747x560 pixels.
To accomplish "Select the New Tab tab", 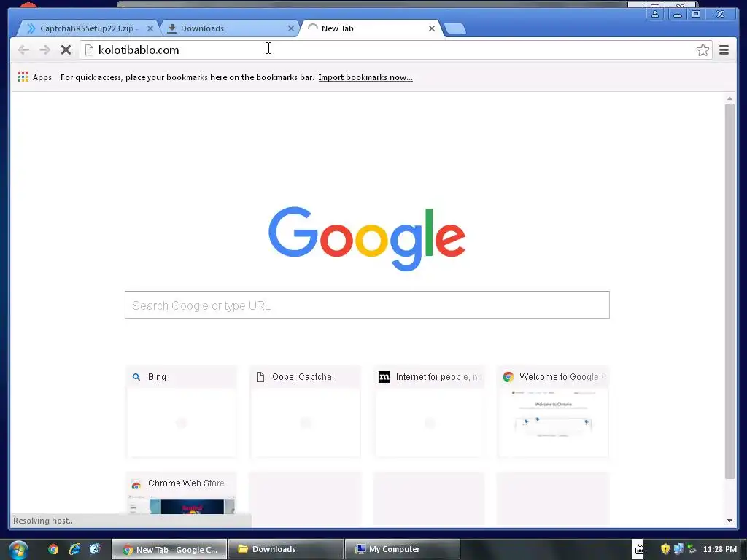I will [371, 28].
